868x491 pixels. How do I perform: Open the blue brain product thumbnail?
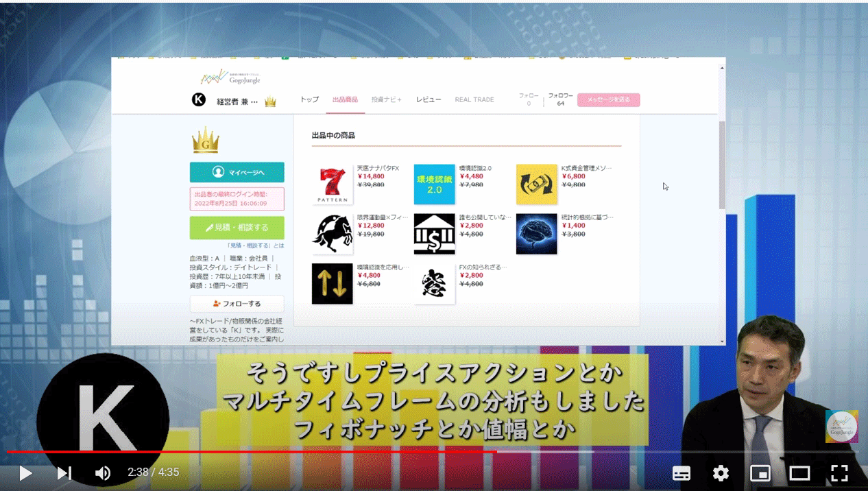[x=537, y=234]
